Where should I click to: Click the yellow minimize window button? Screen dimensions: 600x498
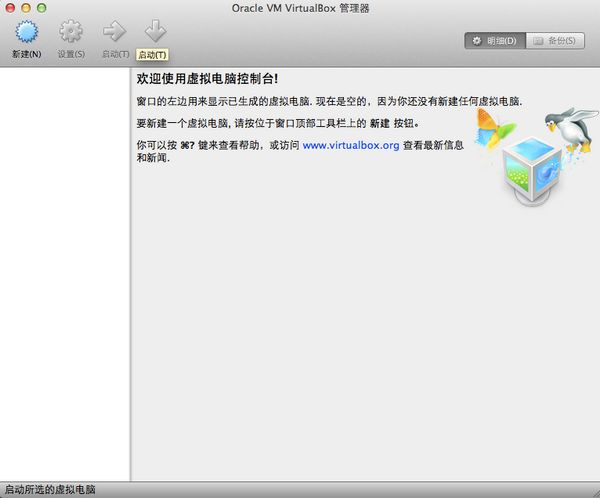point(26,8)
